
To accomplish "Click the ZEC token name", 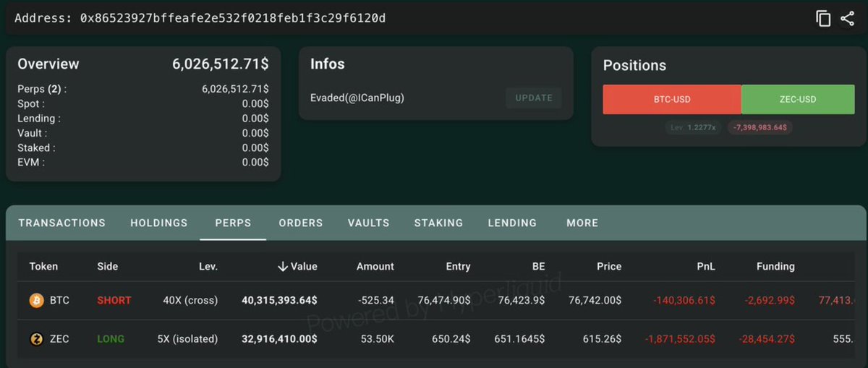I will [60, 338].
